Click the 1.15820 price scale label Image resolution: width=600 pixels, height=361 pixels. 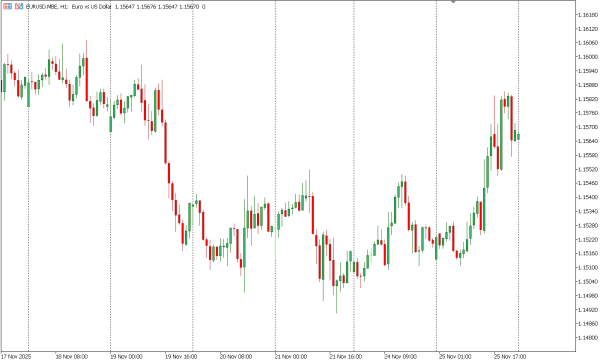coord(587,99)
